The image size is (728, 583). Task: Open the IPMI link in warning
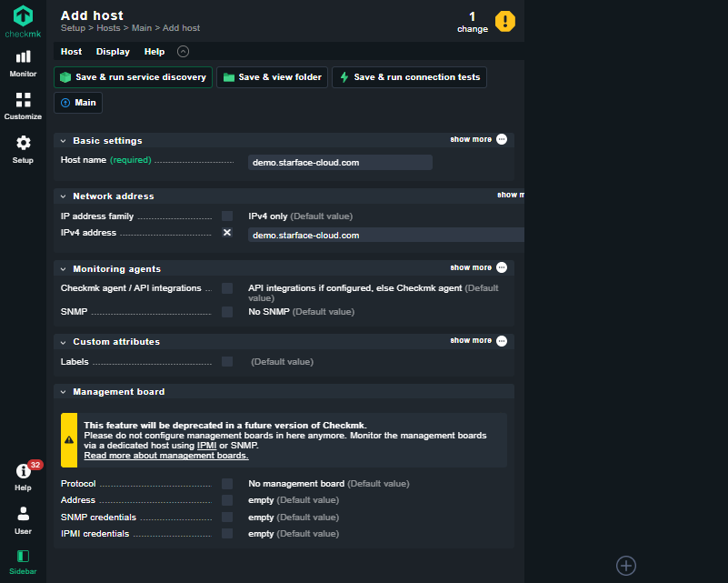[x=206, y=446]
